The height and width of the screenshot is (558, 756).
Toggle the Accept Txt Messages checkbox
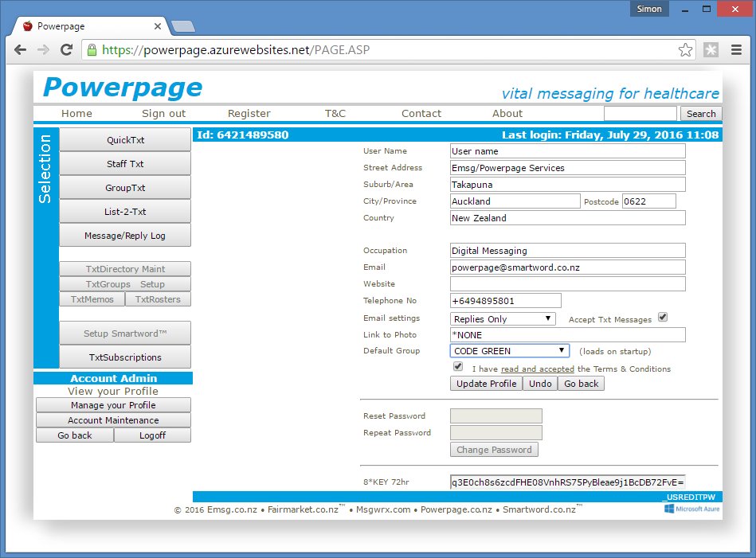[x=663, y=316]
